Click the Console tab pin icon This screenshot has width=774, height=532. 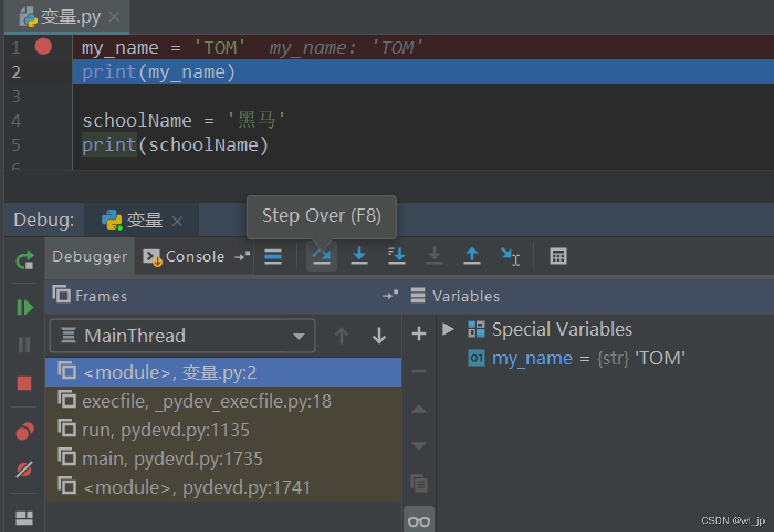pos(242,256)
